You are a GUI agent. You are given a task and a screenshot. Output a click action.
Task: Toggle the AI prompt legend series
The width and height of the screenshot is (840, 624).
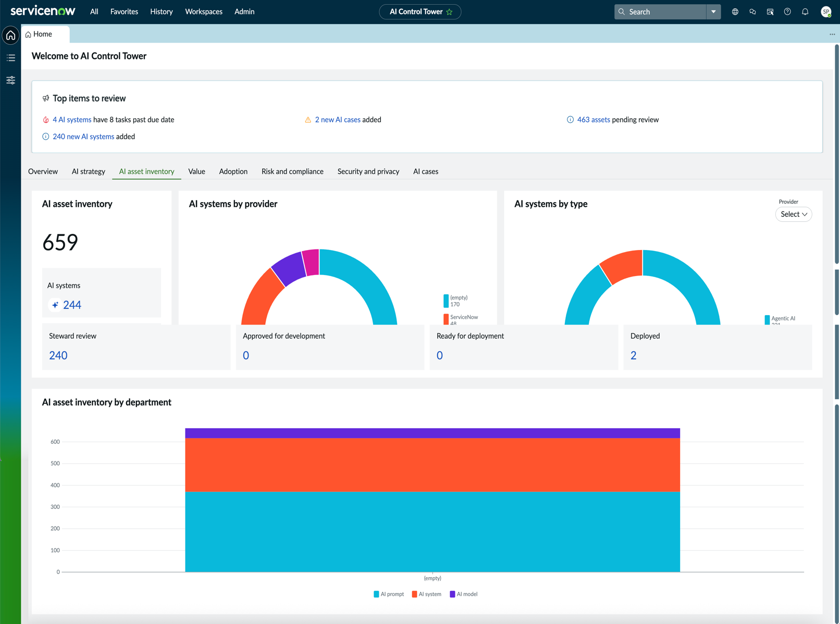point(389,594)
